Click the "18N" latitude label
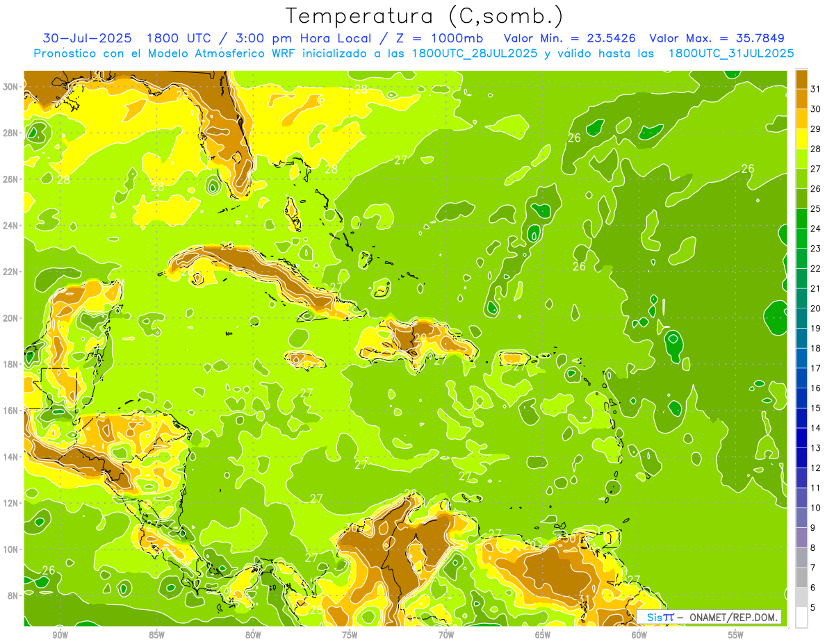Image resolution: width=834 pixels, height=644 pixels. coord(12,364)
